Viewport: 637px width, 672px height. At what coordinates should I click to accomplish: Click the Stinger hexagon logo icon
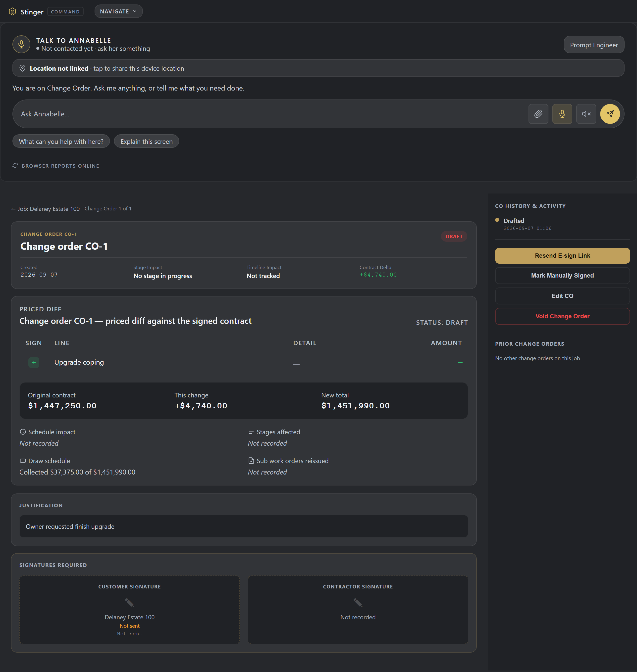[12, 11]
